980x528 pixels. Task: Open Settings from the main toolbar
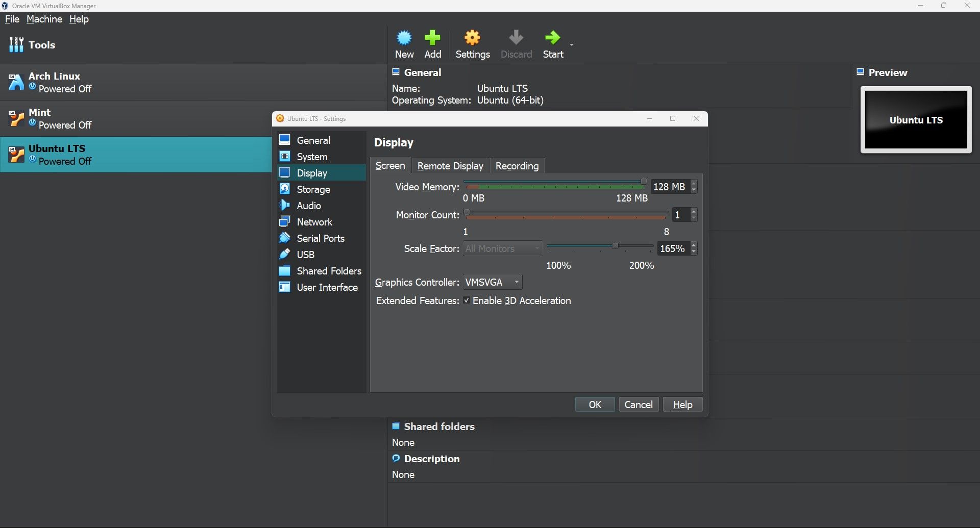coord(472,44)
